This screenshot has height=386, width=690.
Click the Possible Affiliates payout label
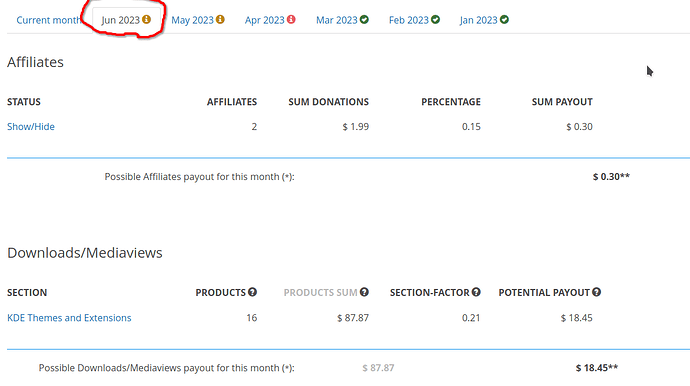[199, 177]
